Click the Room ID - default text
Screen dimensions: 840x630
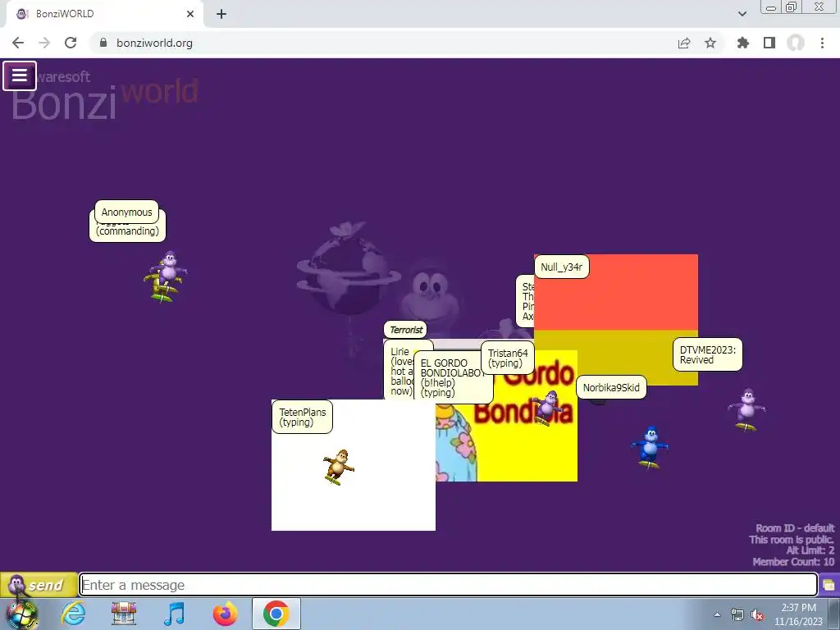pyautogui.click(x=795, y=528)
